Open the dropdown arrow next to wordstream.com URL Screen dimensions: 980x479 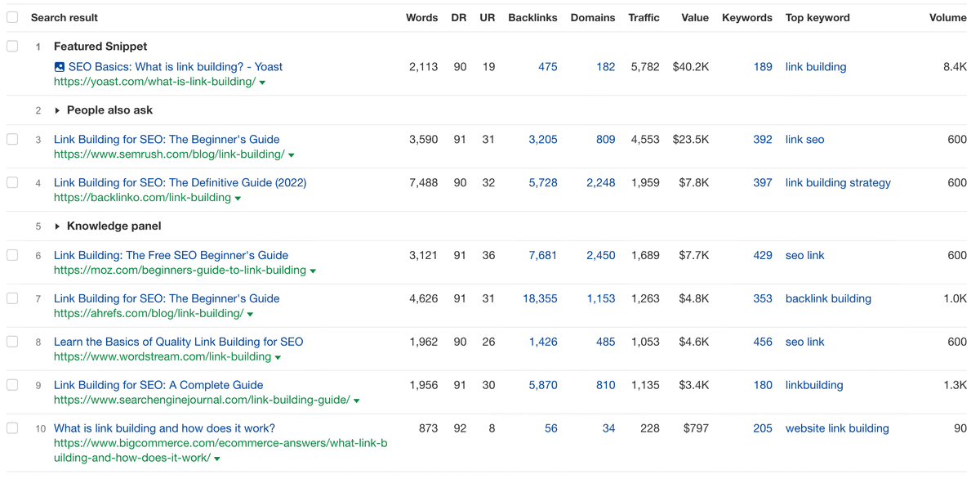point(278,357)
